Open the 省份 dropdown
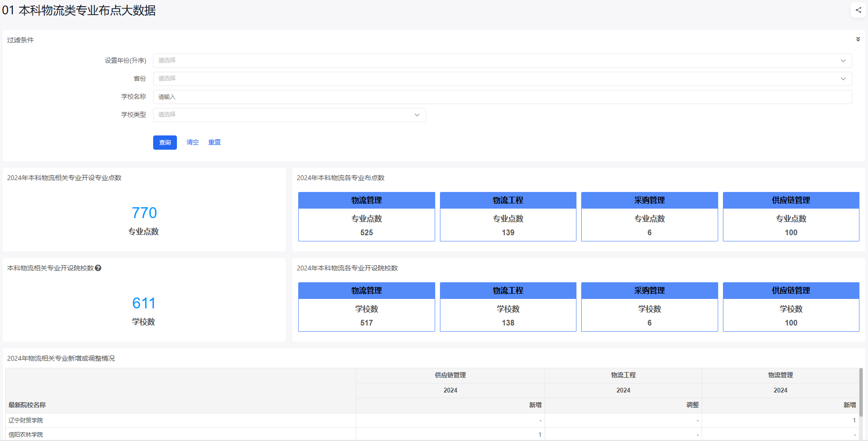 tap(502, 79)
